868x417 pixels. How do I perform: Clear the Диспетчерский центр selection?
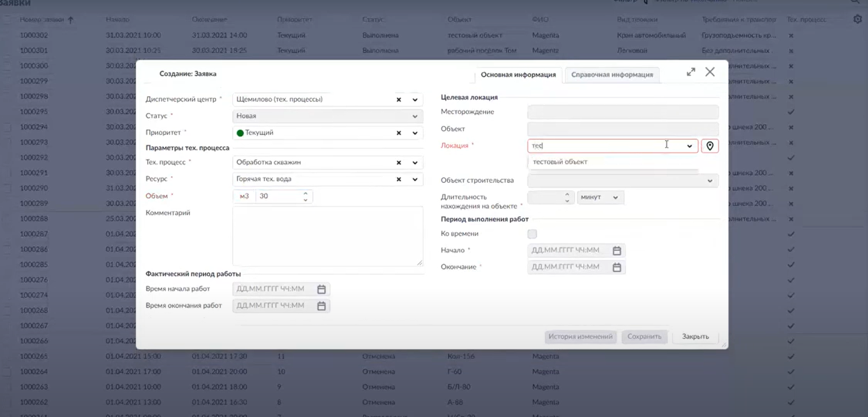pyautogui.click(x=398, y=100)
